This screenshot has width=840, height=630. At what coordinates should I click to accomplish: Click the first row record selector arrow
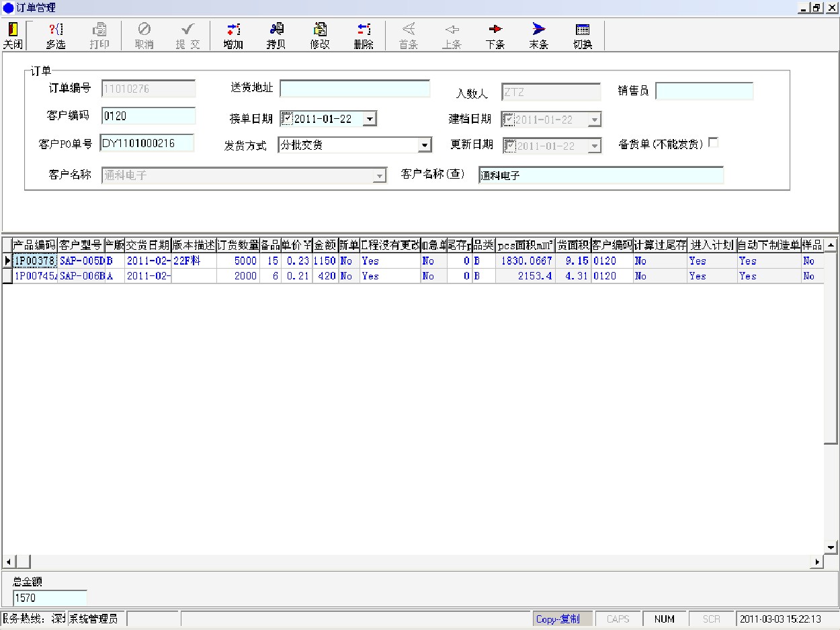point(7,261)
